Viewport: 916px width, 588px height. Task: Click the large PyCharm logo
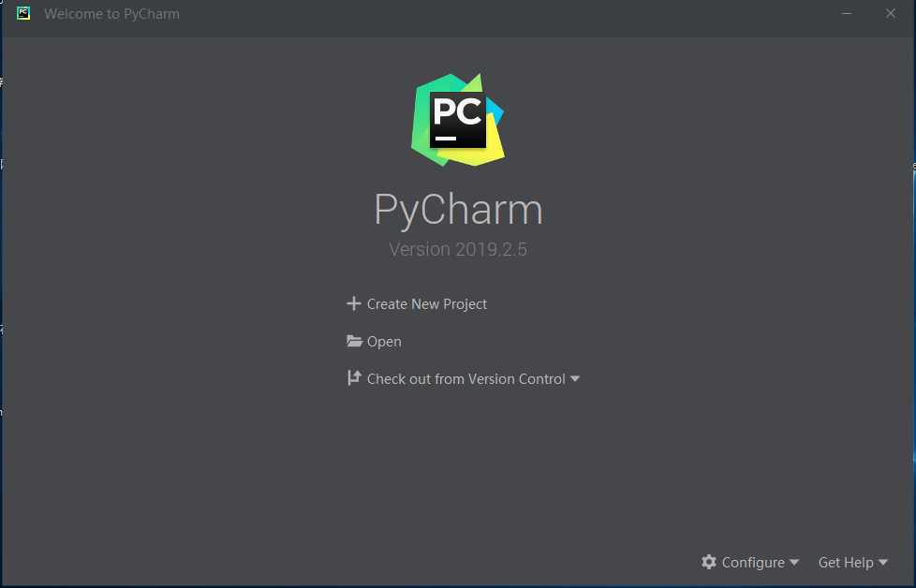point(458,120)
